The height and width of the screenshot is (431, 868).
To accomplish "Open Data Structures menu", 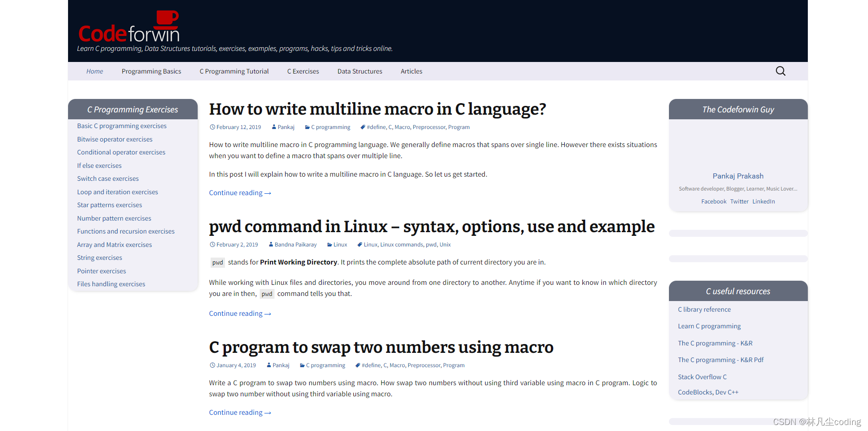I will tap(360, 71).
